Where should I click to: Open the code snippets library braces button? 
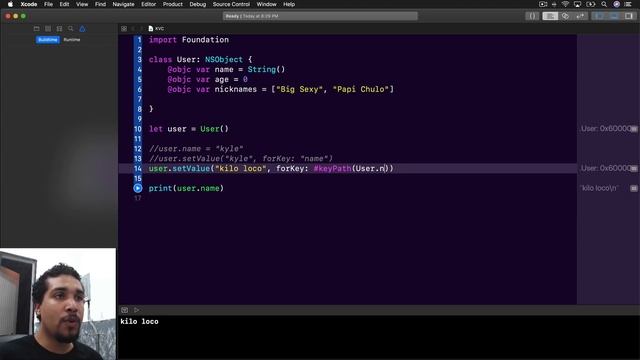click(x=532, y=16)
